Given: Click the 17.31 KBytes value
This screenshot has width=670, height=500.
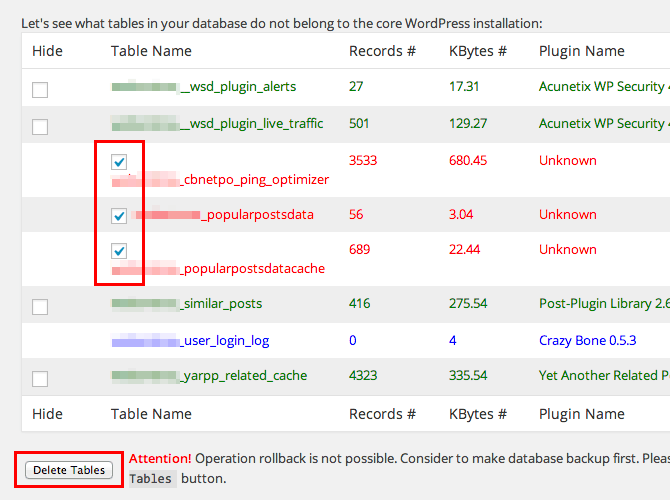Looking at the screenshot, I should click(464, 86).
